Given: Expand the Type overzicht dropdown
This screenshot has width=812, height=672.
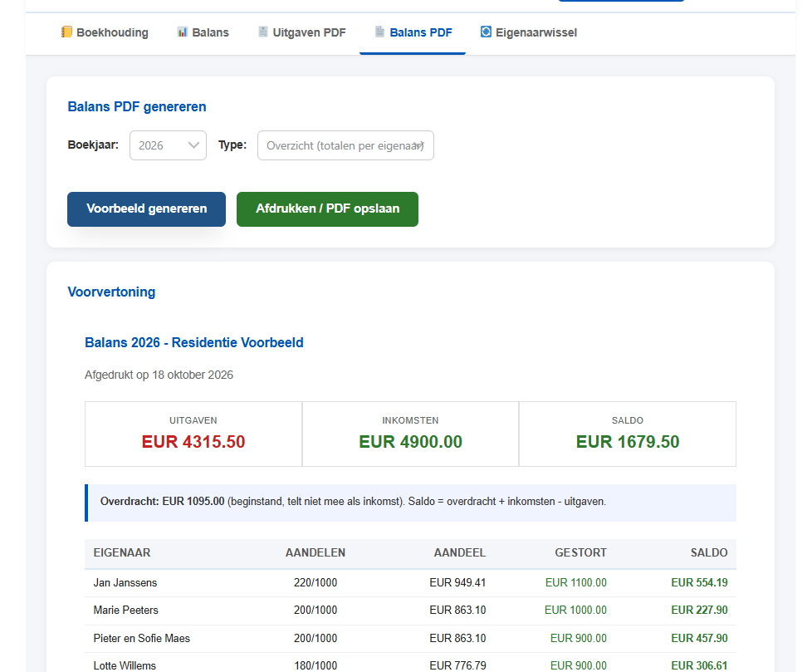Looking at the screenshot, I should click(x=345, y=145).
